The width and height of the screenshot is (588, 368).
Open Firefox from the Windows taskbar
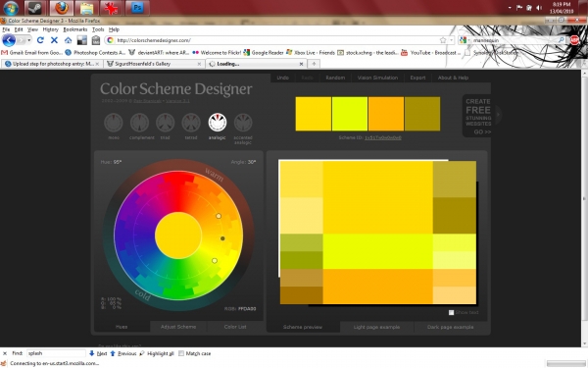click(x=62, y=8)
